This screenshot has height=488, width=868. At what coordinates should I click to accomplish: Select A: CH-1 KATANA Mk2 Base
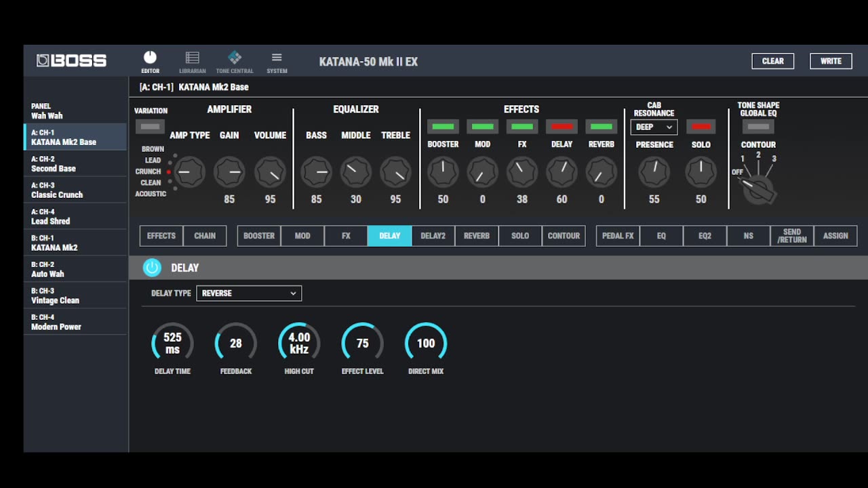point(75,137)
